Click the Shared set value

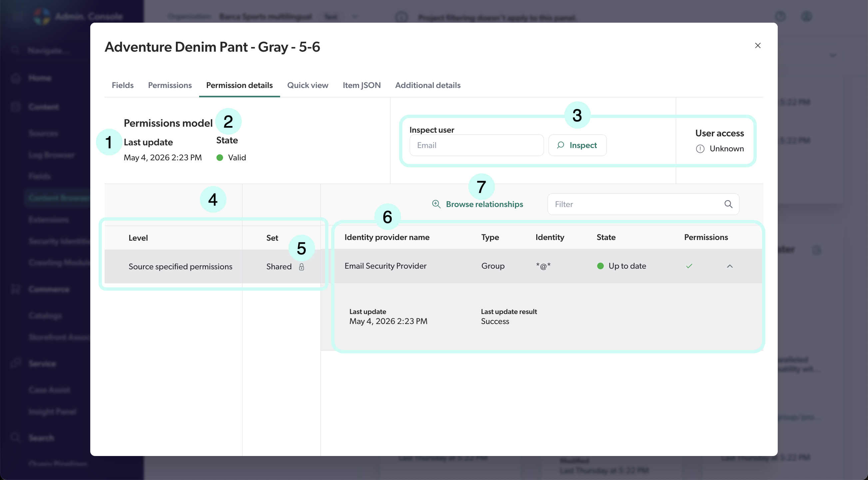tap(279, 266)
